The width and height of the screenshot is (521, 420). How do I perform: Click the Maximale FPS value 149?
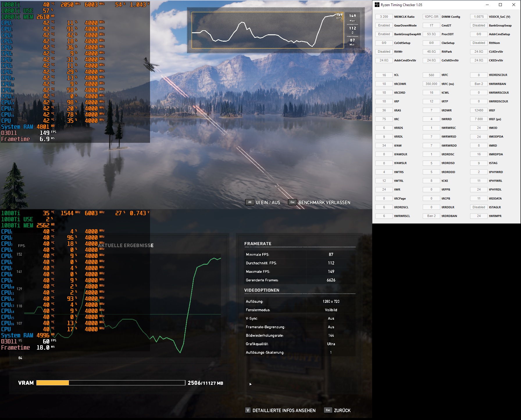(331, 271)
